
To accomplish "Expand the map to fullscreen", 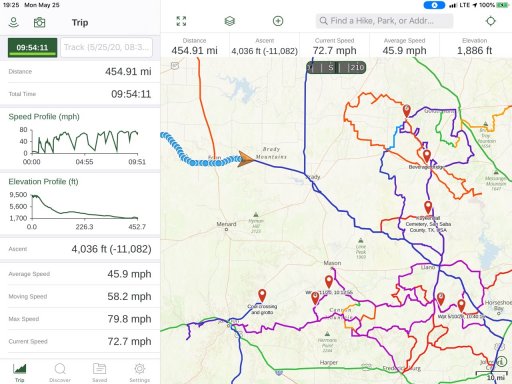I will (181, 21).
